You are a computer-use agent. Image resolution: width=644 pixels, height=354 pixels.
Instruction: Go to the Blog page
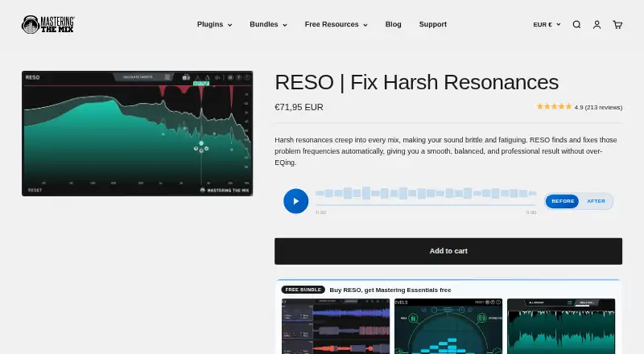(x=393, y=25)
